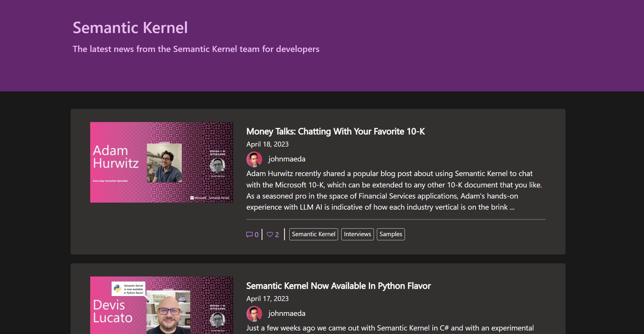Click johnmaeda author name under Python Flavor post
The width and height of the screenshot is (644, 334).
(286, 314)
